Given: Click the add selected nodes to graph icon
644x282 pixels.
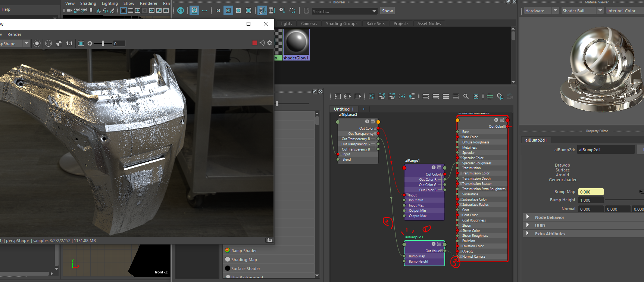Looking at the screenshot, I should click(x=382, y=96).
